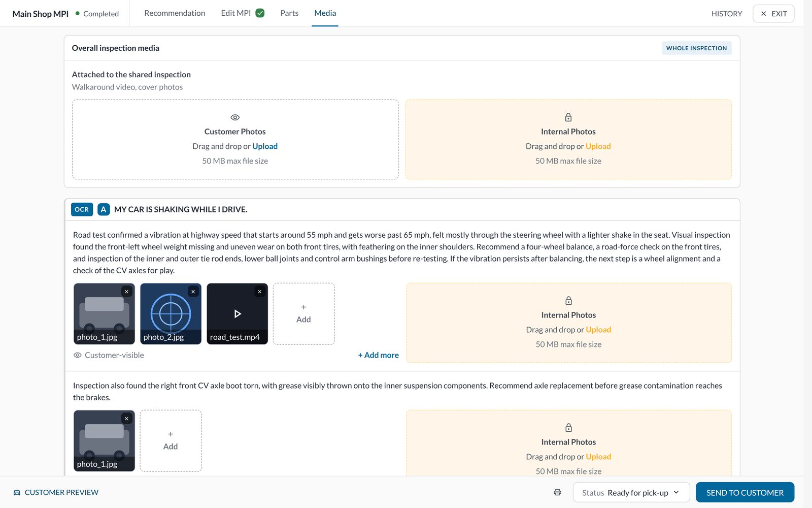Click the + Add more link
This screenshot has width=812, height=508.
(x=378, y=355)
